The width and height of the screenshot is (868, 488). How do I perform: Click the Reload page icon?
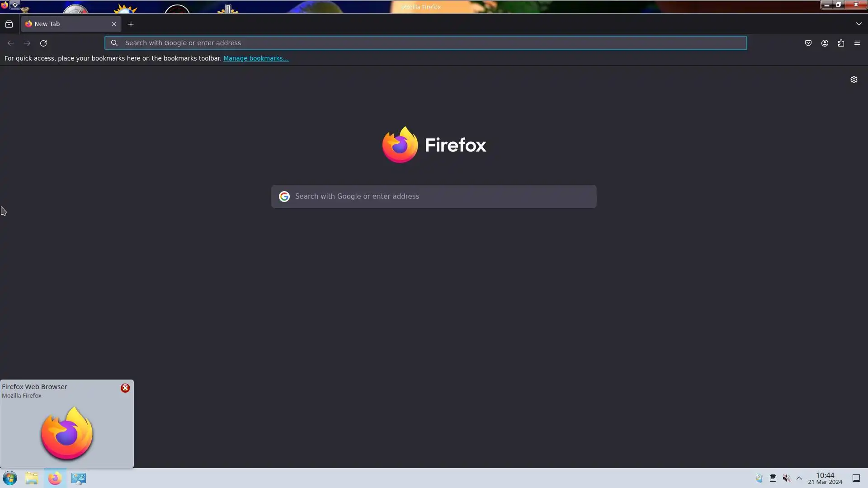point(43,43)
